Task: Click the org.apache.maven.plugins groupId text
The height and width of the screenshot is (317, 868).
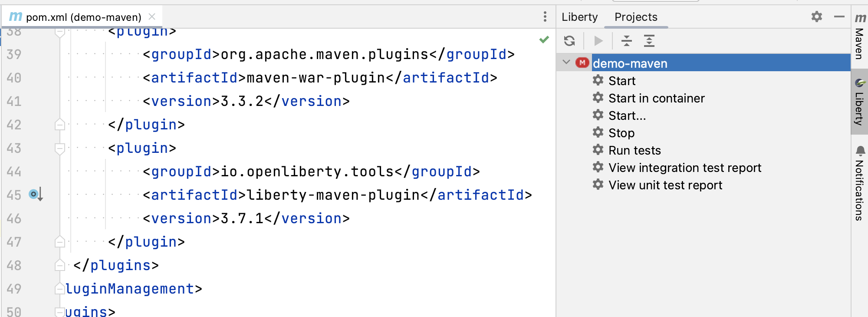Action: [x=325, y=54]
